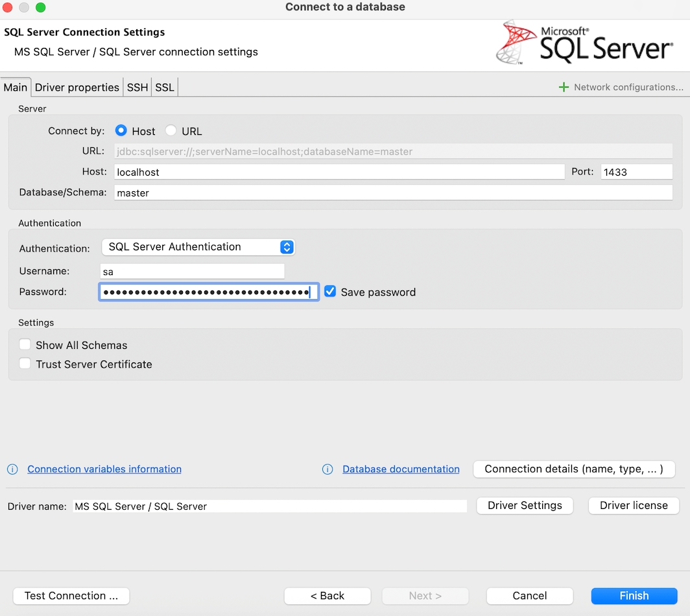Click info icon beside Database documentation
The height and width of the screenshot is (616, 690).
(x=327, y=469)
